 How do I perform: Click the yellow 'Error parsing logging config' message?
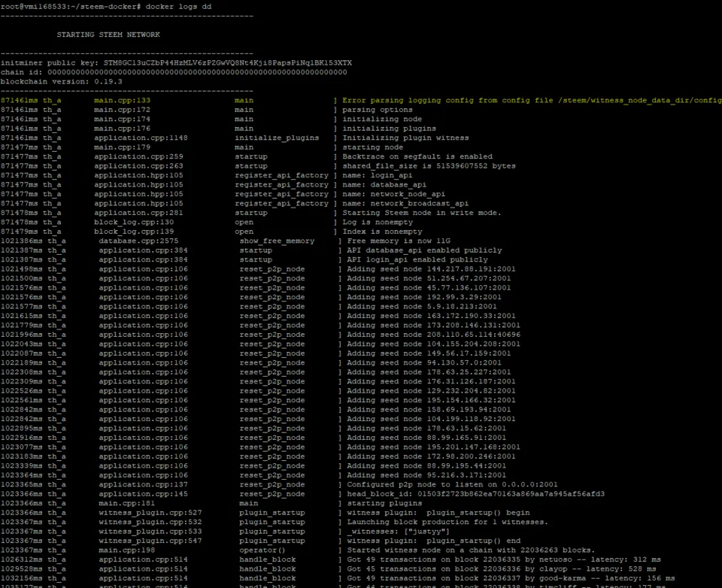[x=532, y=100]
